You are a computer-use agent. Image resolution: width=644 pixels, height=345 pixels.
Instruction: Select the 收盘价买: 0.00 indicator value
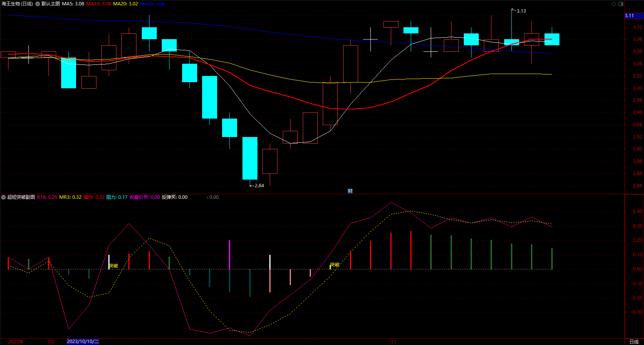click(144, 197)
